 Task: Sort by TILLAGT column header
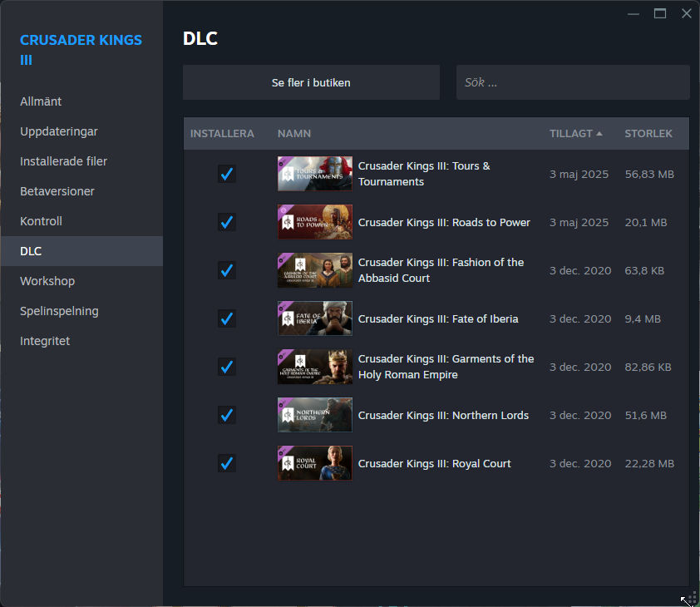(x=576, y=134)
